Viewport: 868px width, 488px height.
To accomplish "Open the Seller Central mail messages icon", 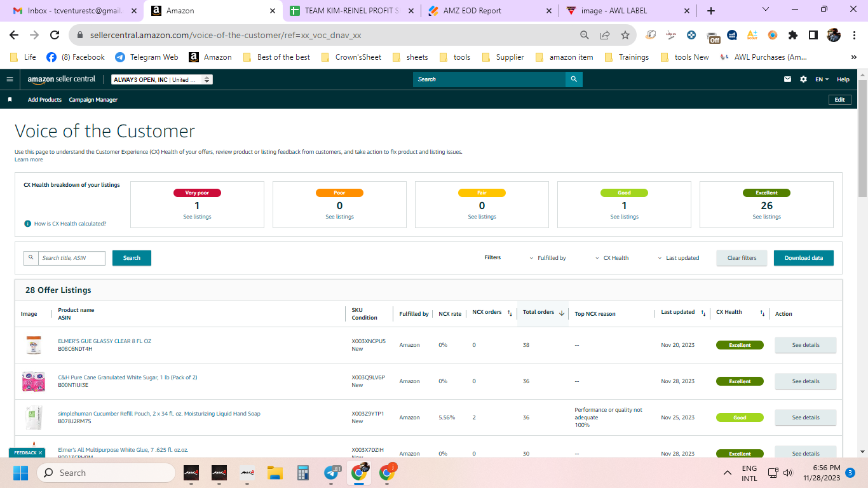I will click(788, 79).
